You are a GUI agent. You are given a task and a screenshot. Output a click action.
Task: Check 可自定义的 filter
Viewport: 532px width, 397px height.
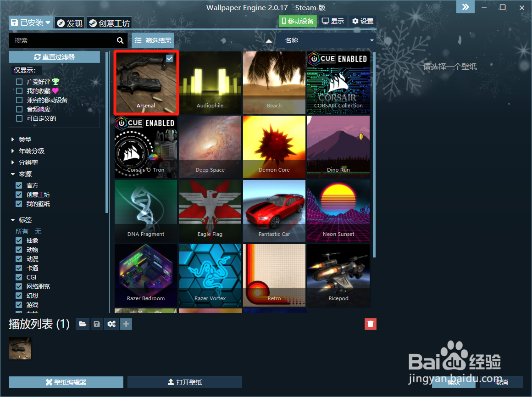click(19, 118)
